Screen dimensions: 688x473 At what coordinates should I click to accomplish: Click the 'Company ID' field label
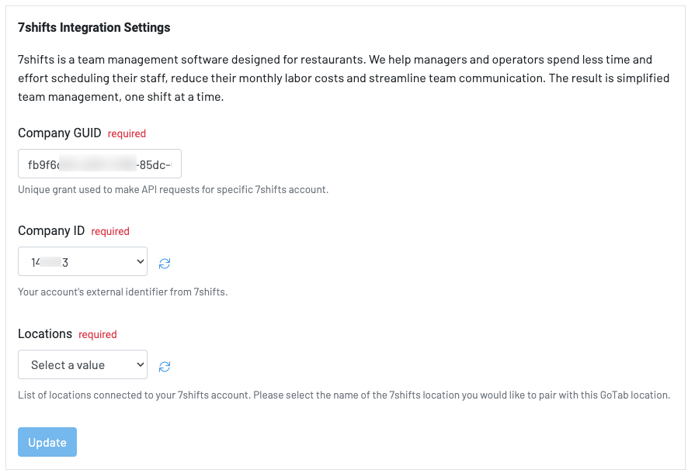(x=51, y=231)
